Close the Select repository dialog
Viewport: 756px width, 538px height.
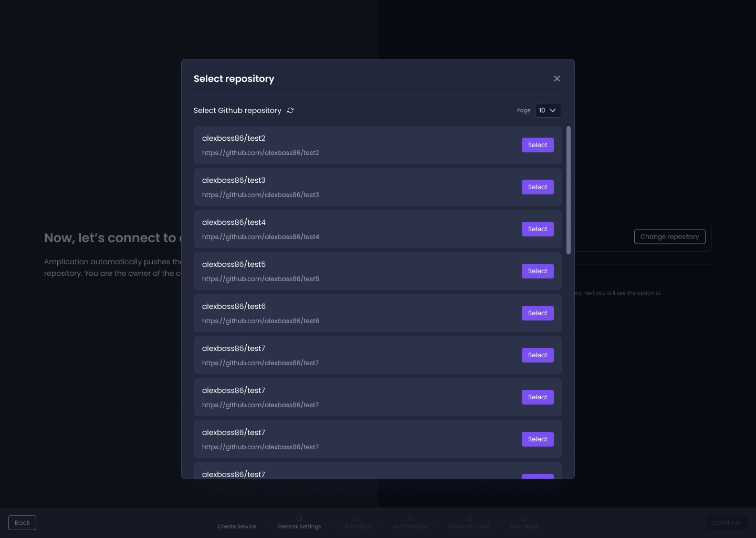[557, 79]
